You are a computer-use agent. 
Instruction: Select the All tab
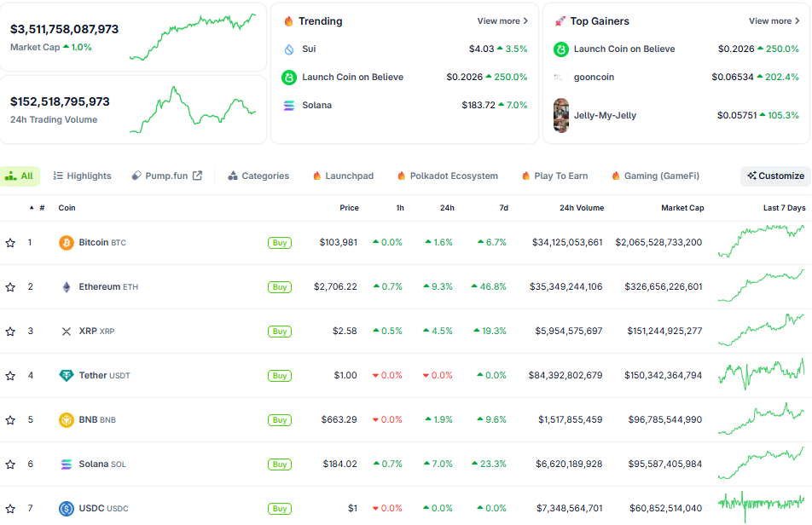click(20, 176)
